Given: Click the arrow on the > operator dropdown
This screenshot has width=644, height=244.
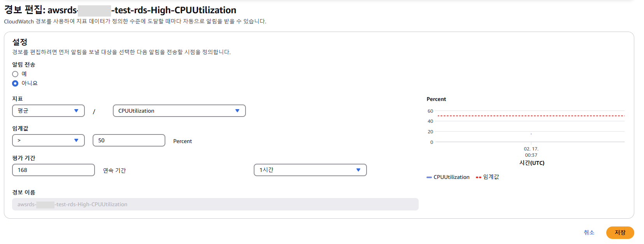Looking at the screenshot, I should 76,140.
